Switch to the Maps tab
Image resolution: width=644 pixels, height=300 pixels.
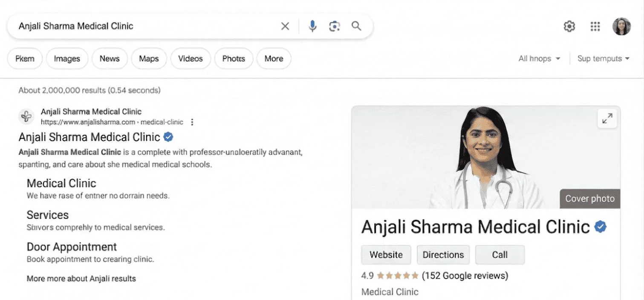tap(149, 59)
